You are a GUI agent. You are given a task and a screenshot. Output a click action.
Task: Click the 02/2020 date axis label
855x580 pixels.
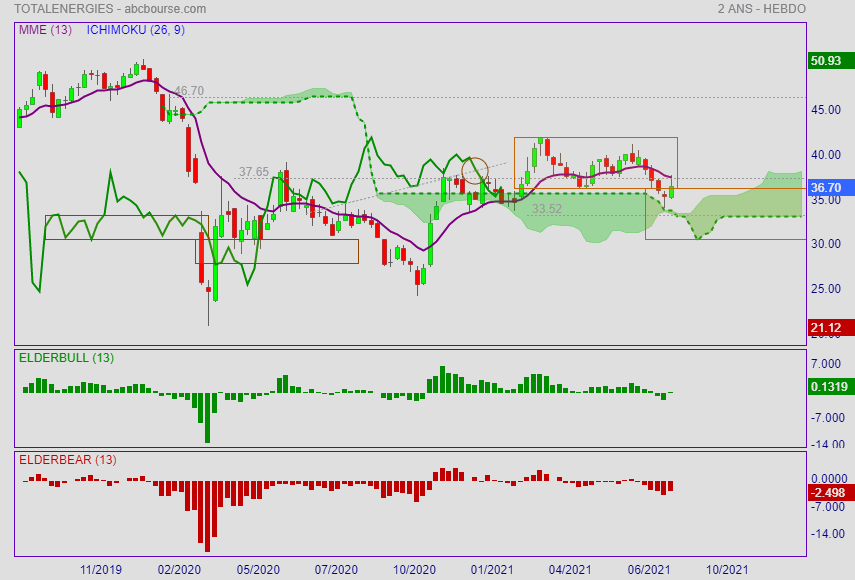pos(179,570)
